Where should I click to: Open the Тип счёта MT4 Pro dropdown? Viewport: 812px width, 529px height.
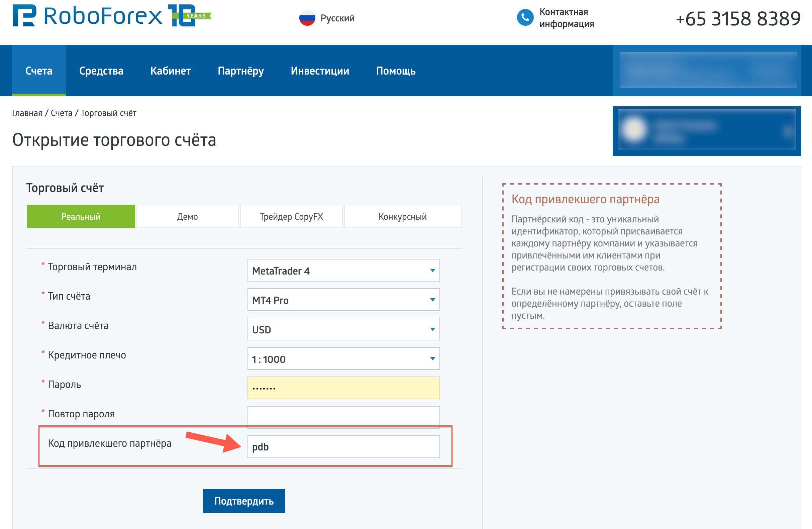[x=343, y=300]
